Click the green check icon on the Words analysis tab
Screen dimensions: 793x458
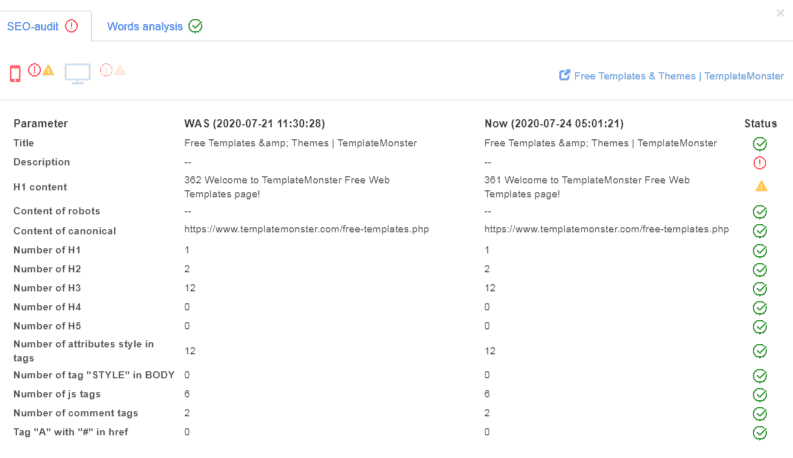coord(195,26)
